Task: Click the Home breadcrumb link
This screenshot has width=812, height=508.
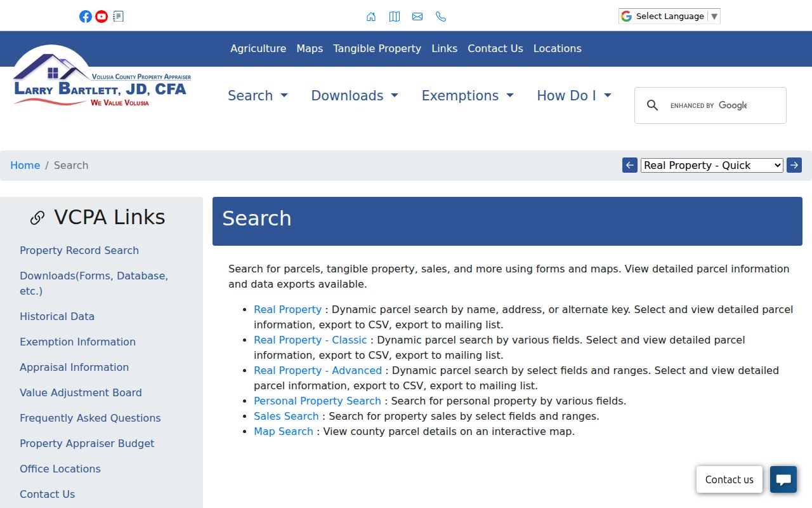Action: [25, 166]
